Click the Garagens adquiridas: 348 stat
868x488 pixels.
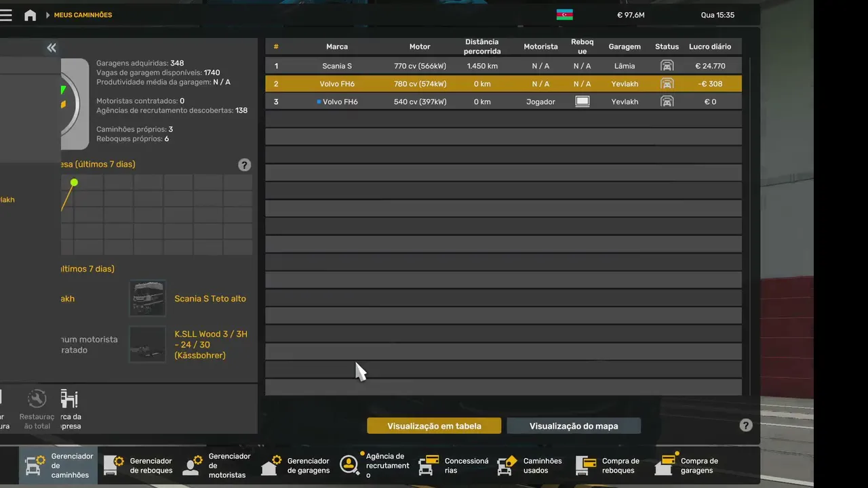coord(140,63)
